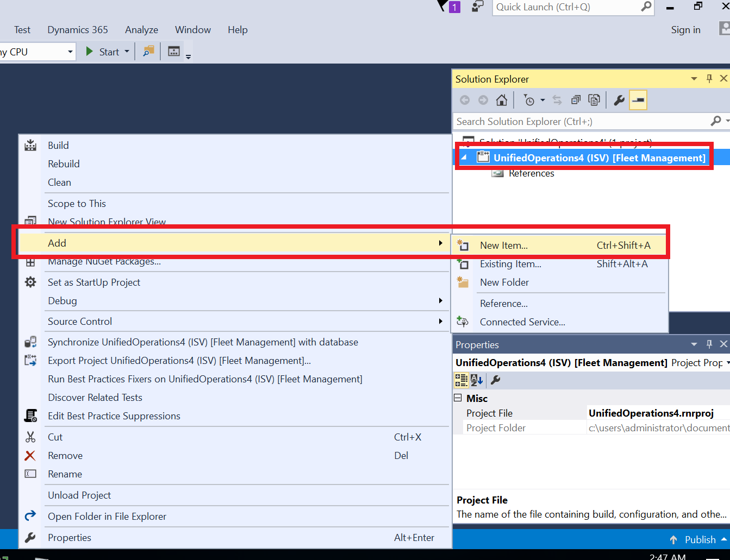The height and width of the screenshot is (560, 730).
Task: Open the Find in Files toolbar icon
Action: coord(148,52)
